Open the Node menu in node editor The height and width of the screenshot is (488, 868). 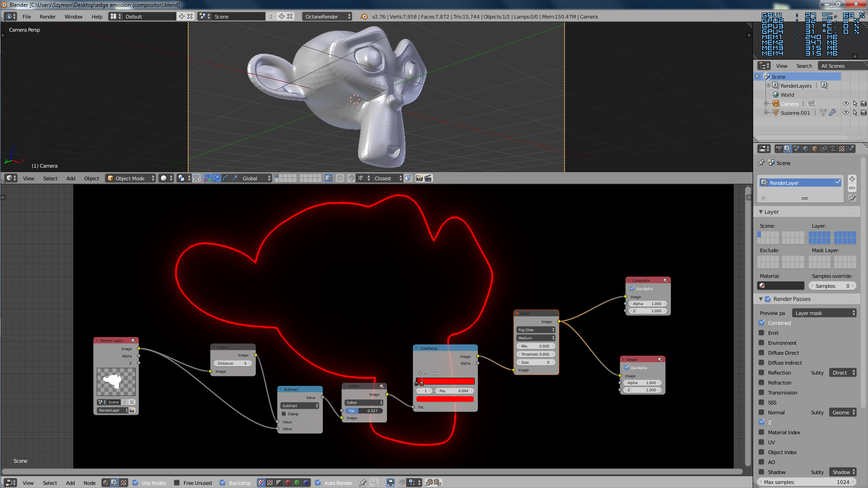tap(90, 483)
